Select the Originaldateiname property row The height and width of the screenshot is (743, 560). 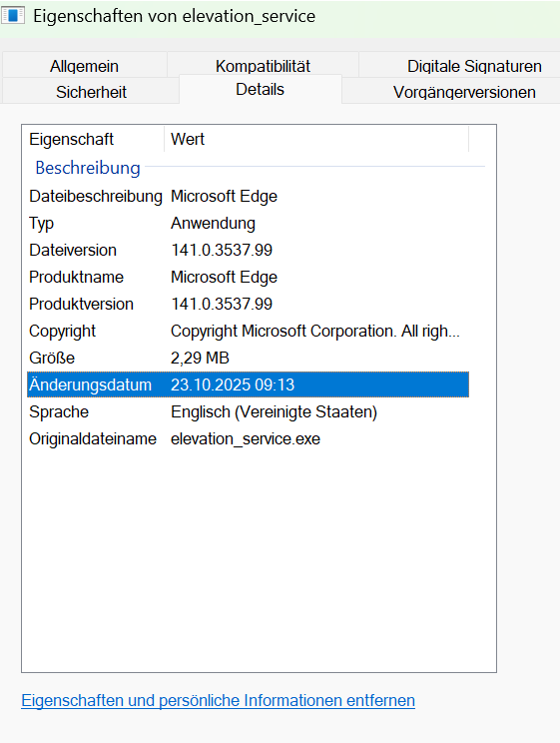point(248,438)
